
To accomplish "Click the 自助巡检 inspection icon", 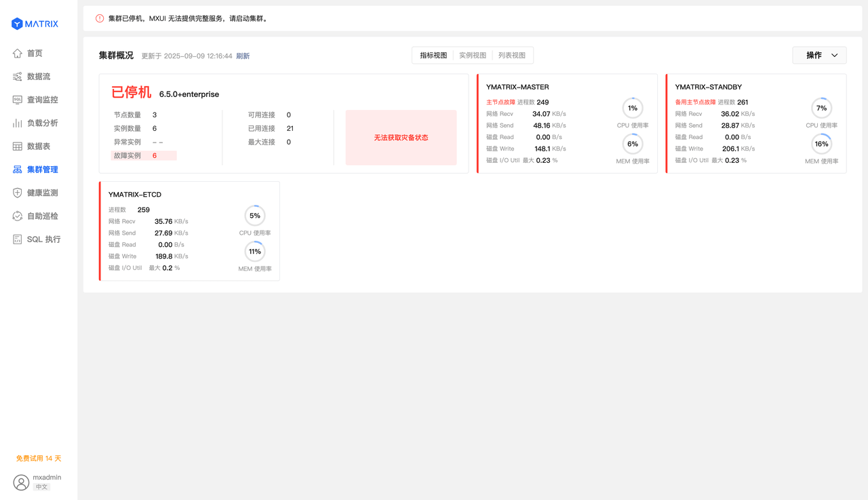I will point(18,216).
